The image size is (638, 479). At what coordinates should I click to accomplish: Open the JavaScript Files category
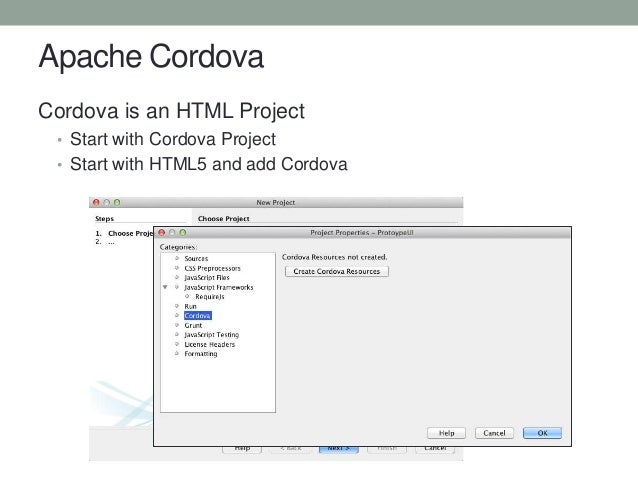click(207, 278)
